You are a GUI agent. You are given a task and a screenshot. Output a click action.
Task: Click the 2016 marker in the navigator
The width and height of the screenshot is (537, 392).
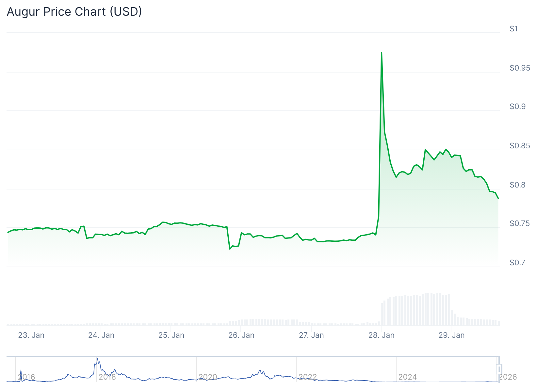click(x=26, y=377)
